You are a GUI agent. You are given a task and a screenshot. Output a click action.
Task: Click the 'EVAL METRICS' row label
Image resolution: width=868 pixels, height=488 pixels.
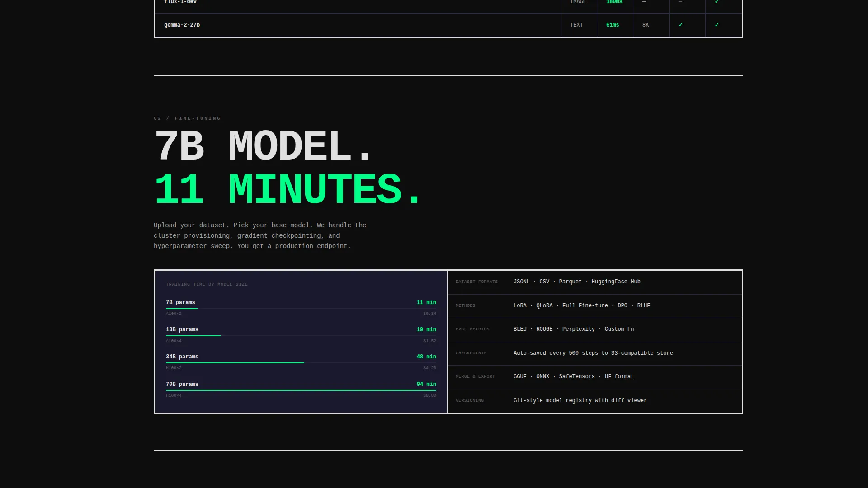(x=472, y=329)
